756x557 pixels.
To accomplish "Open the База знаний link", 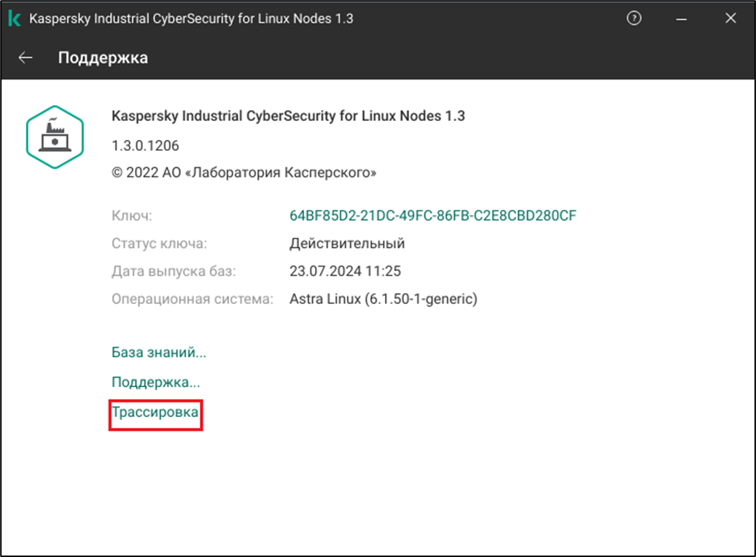I will [x=159, y=353].
